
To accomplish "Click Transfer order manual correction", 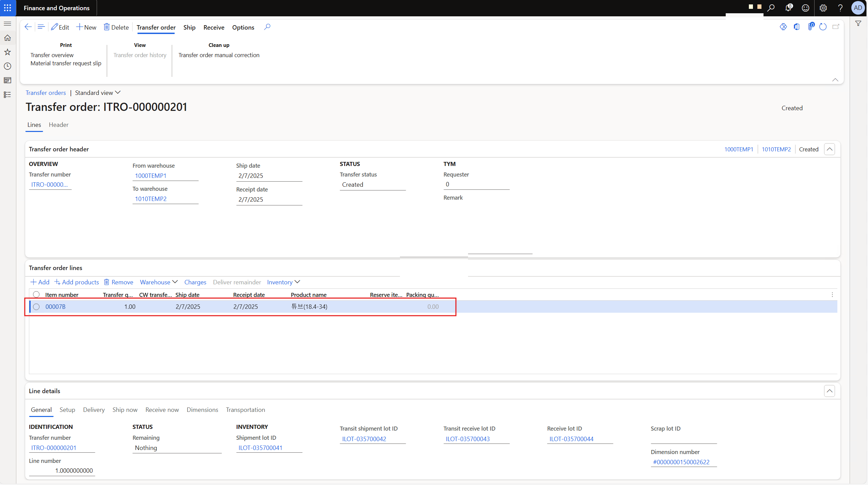I will 219,55.
